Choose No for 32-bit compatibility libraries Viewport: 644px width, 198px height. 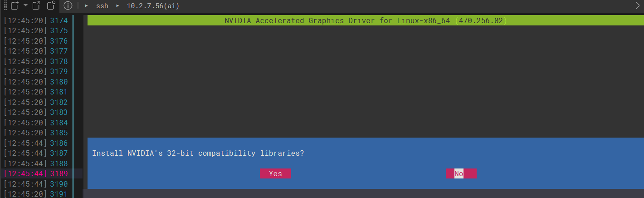(461, 173)
